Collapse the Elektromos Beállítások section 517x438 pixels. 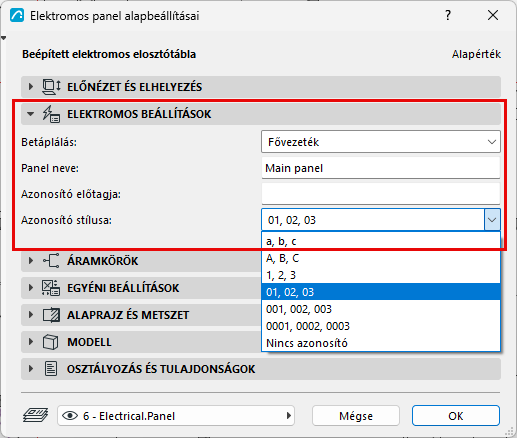point(30,114)
